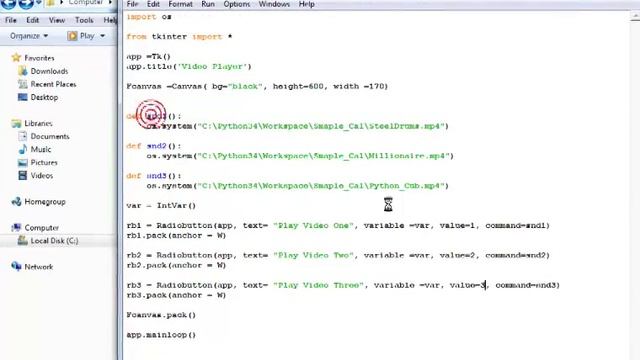Click the Music note icon
Screen dimensions: 640x360
[x=23, y=149]
